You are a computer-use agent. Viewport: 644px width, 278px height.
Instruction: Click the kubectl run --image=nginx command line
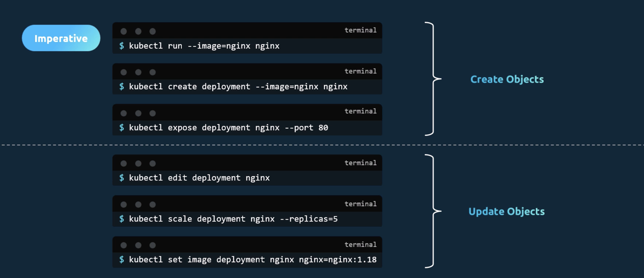click(x=204, y=46)
